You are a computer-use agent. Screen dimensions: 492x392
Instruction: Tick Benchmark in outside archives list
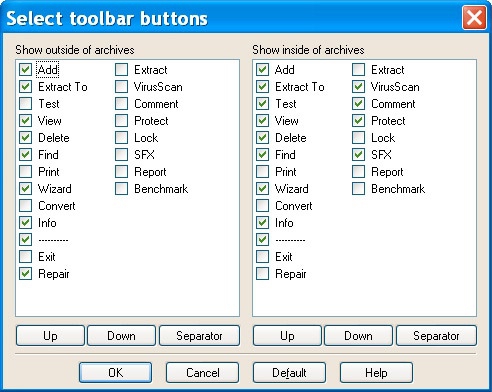pos(121,189)
